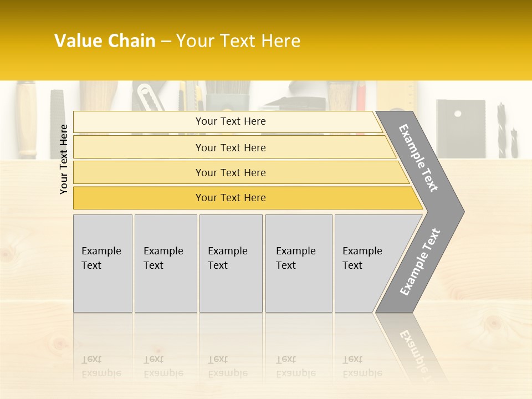Select the second 'Your Text Here' bar
The height and width of the screenshot is (399, 532).
click(x=235, y=147)
